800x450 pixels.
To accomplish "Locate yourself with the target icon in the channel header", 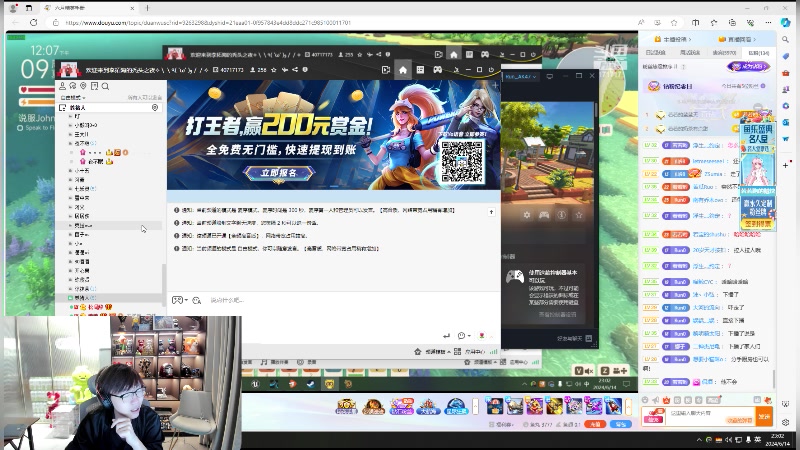I will pos(155,108).
